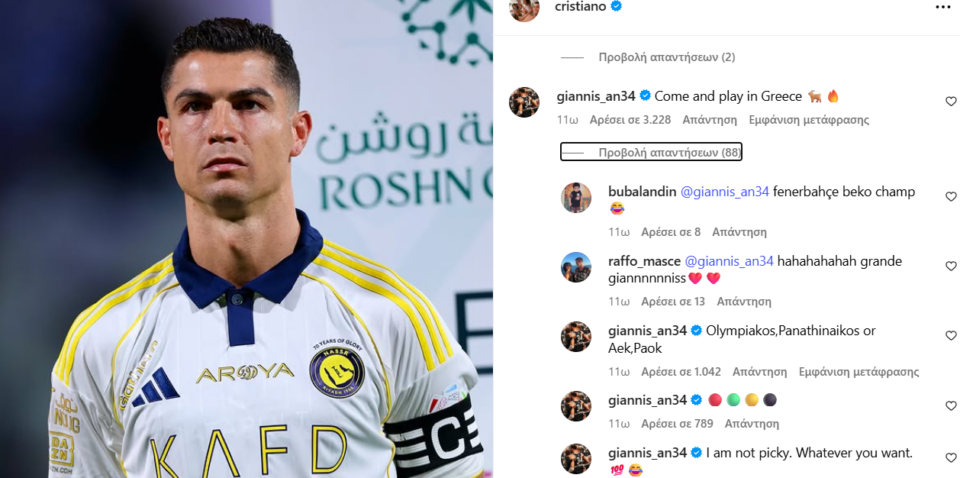This screenshot has width=960, height=478.
Task: Click 'Απάντηση' under the 'Come and play' comment
Action: tap(710, 120)
